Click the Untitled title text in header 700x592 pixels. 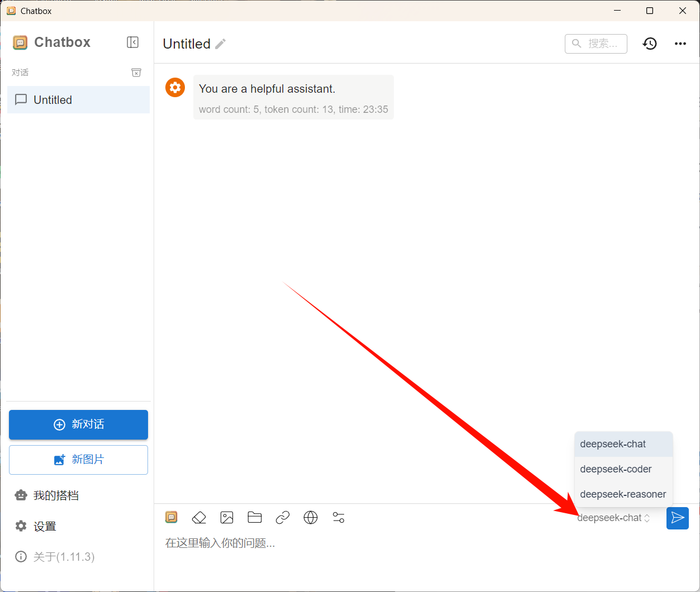(187, 44)
